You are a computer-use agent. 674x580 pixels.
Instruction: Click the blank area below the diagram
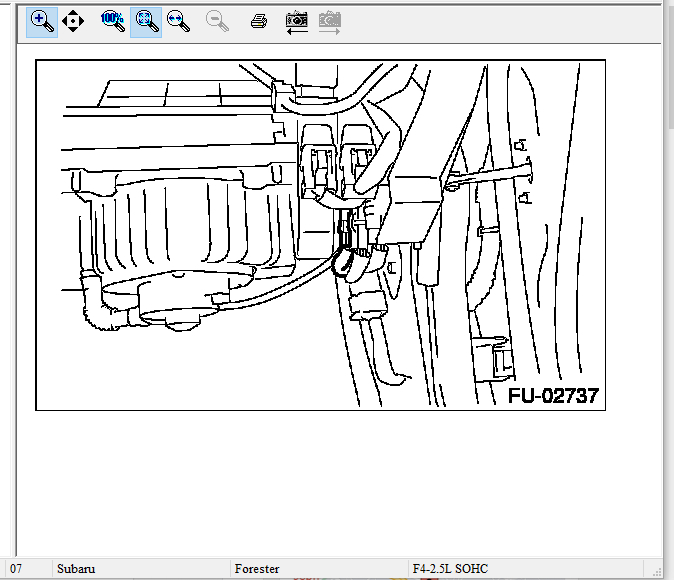(330, 480)
